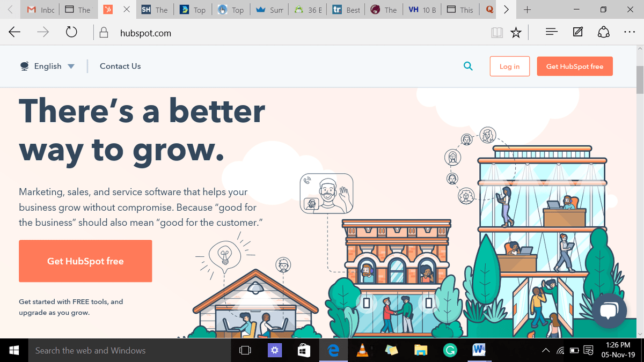Click the browser forward arrow

click(43, 33)
